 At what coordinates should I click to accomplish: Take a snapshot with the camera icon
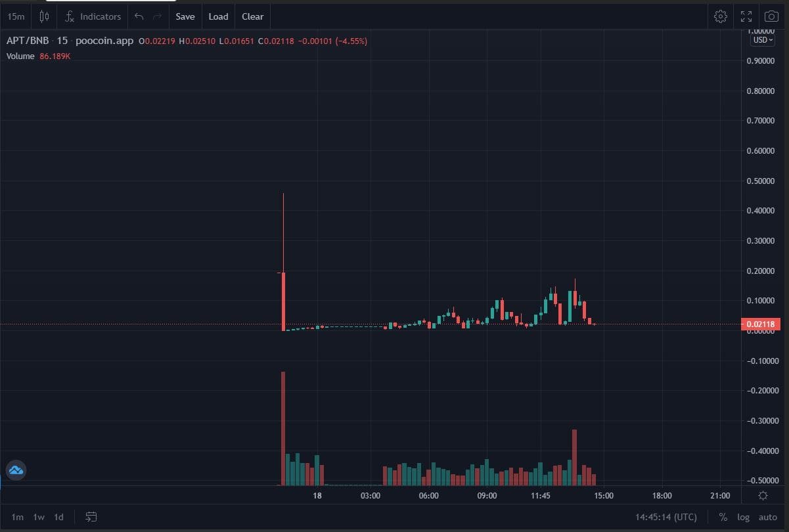click(x=770, y=16)
